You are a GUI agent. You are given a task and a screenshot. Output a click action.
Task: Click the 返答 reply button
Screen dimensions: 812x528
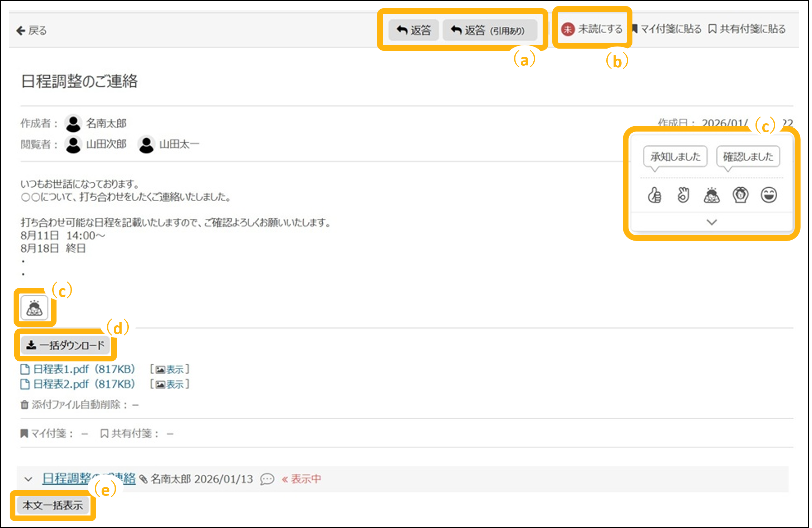click(x=414, y=30)
